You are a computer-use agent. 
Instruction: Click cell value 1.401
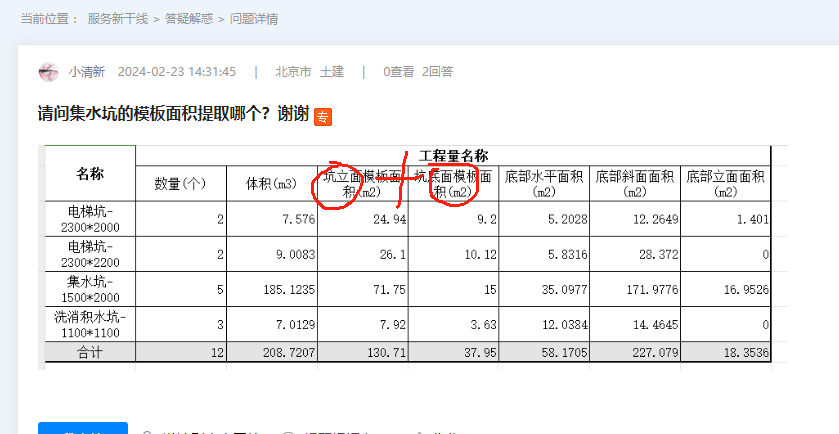[726, 219]
